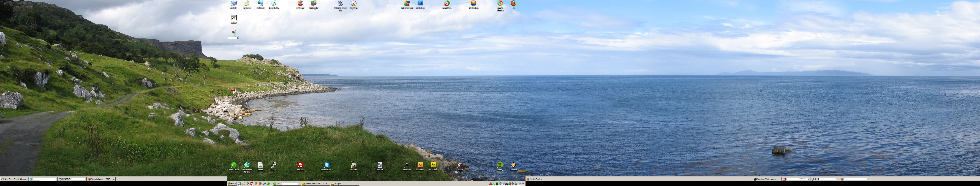The image size is (980, 186).
Task: Open the hosts file shortcut
Action: (x=260, y=166)
